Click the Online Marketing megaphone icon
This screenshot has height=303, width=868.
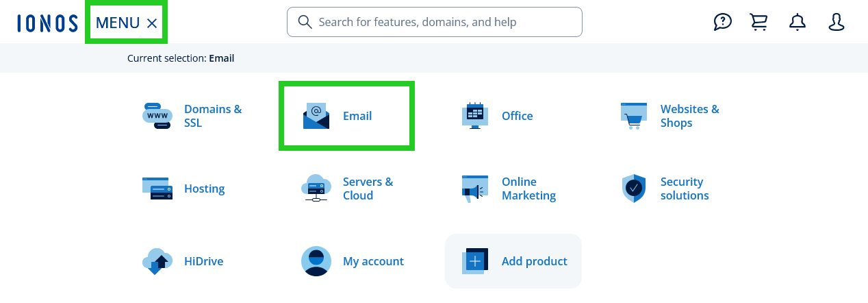(x=475, y=189)
